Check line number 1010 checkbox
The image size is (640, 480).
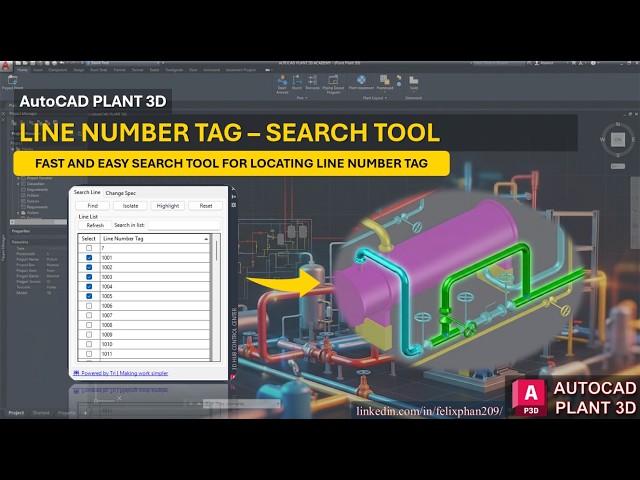tap(89, 344)
